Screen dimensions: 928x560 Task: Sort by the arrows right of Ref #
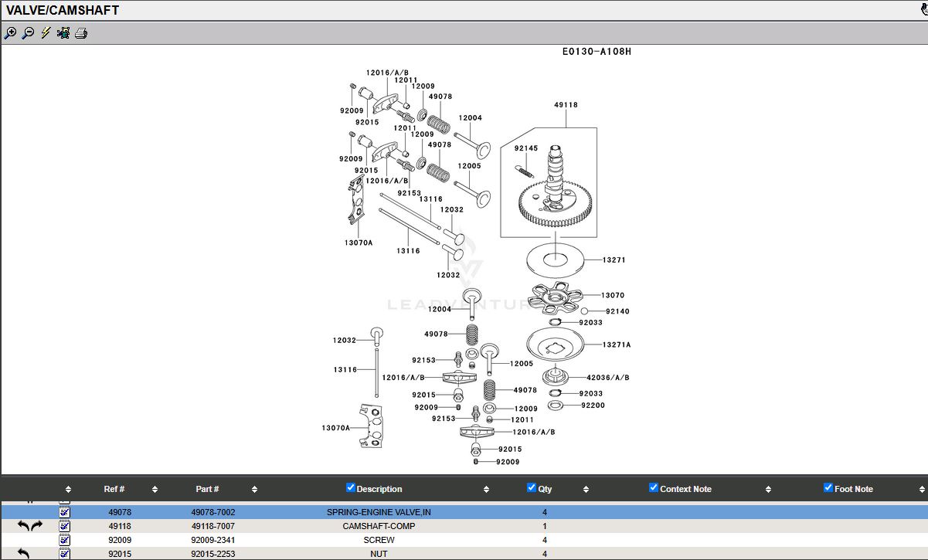155,490
